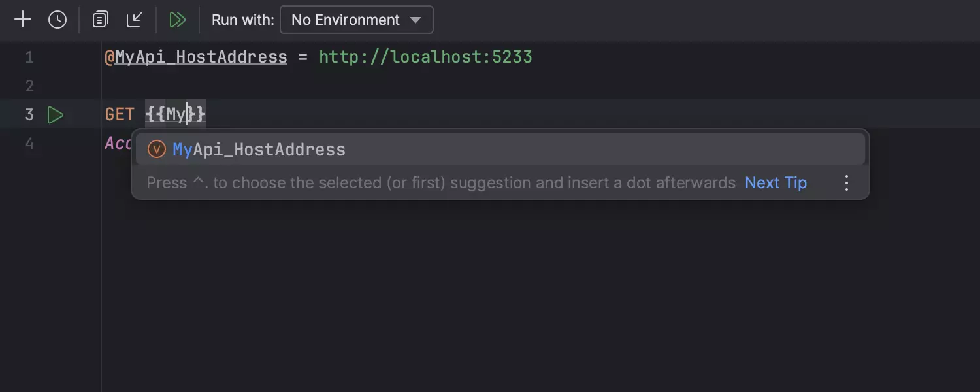Click the Run with label
This screenshot has height=392, width=980.
(242, 20)
